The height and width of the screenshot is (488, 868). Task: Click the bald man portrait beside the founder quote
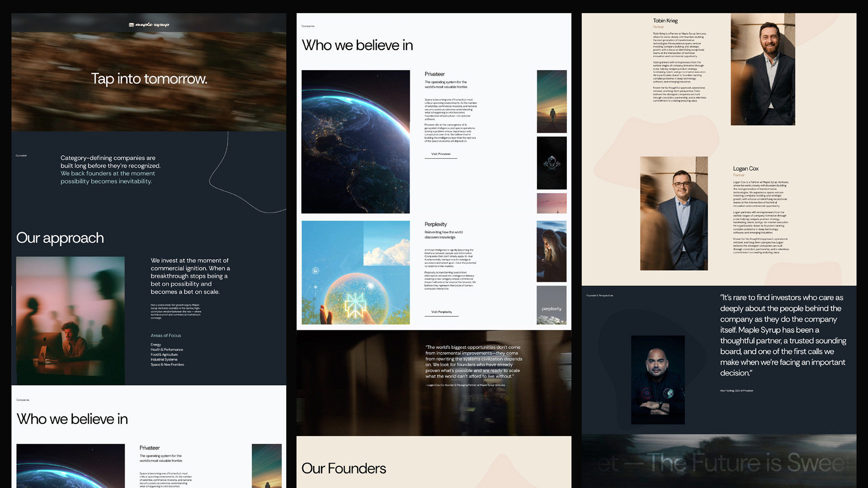pos(658,380)
